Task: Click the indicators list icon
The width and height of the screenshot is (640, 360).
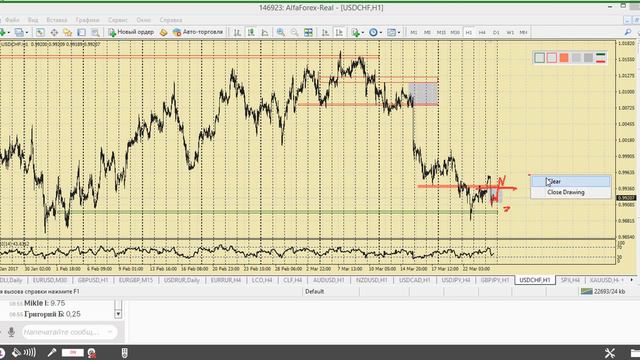Action: (356, 32)
